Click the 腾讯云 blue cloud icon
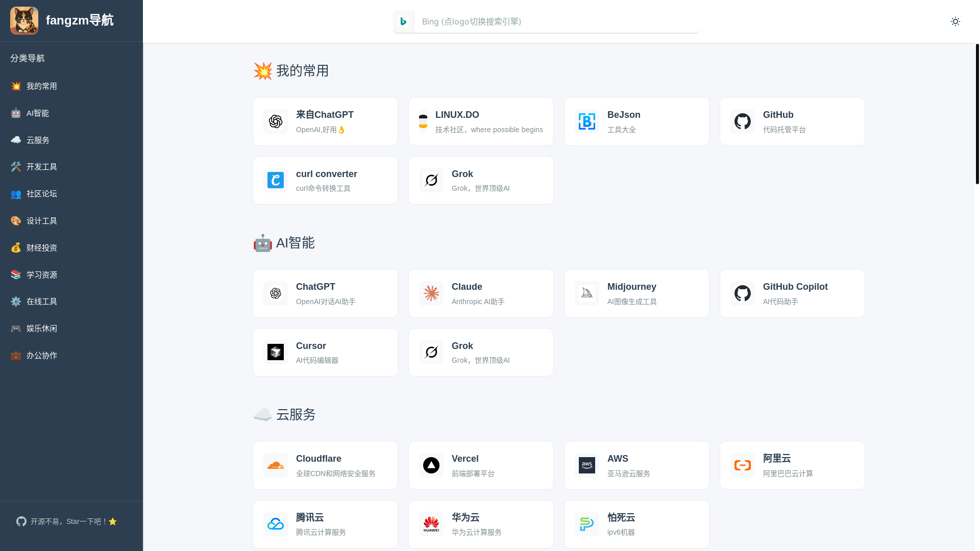 (276, 524)
